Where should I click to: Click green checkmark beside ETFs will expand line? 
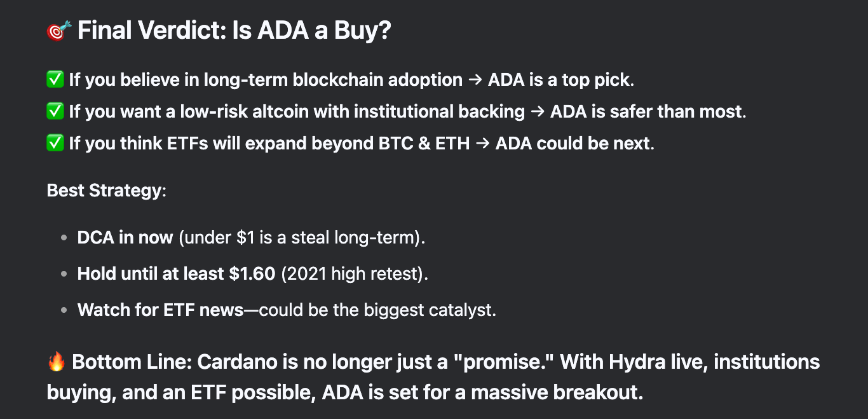pos(55,144)
